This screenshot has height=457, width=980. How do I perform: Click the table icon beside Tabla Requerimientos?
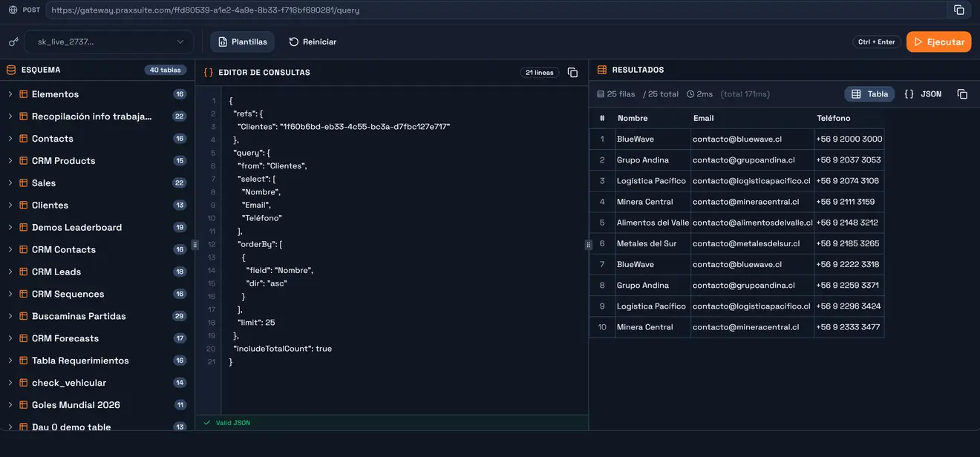coord(24,361)
